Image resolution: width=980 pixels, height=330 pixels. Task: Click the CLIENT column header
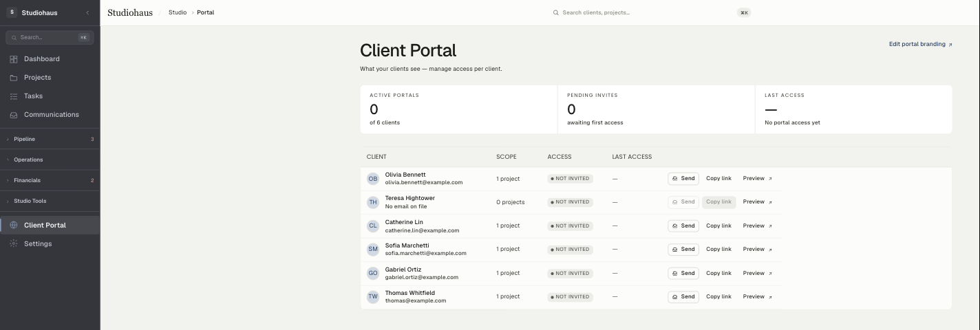coord(376,157)
